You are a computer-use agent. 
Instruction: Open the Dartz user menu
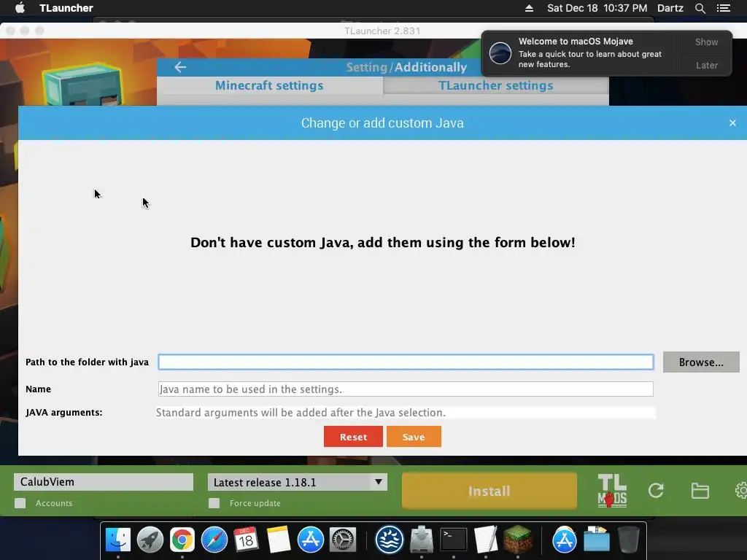point(670,8)
